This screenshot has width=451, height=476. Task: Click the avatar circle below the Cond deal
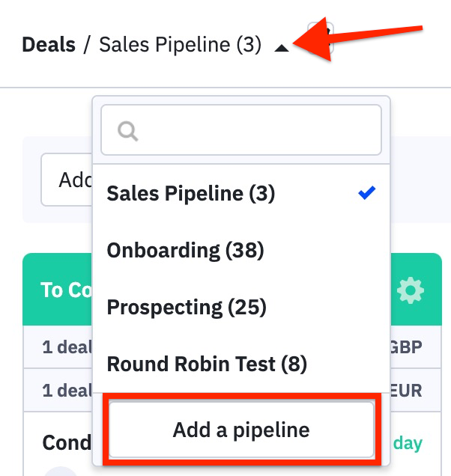[x=60, y=472]
